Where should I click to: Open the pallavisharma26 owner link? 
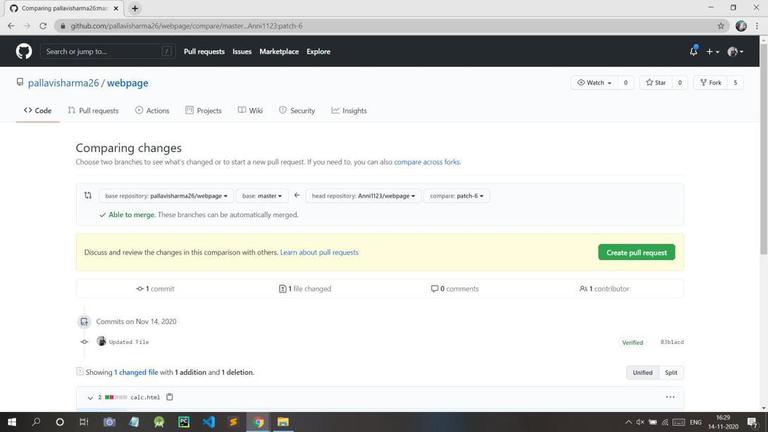(x=63, y=83)
